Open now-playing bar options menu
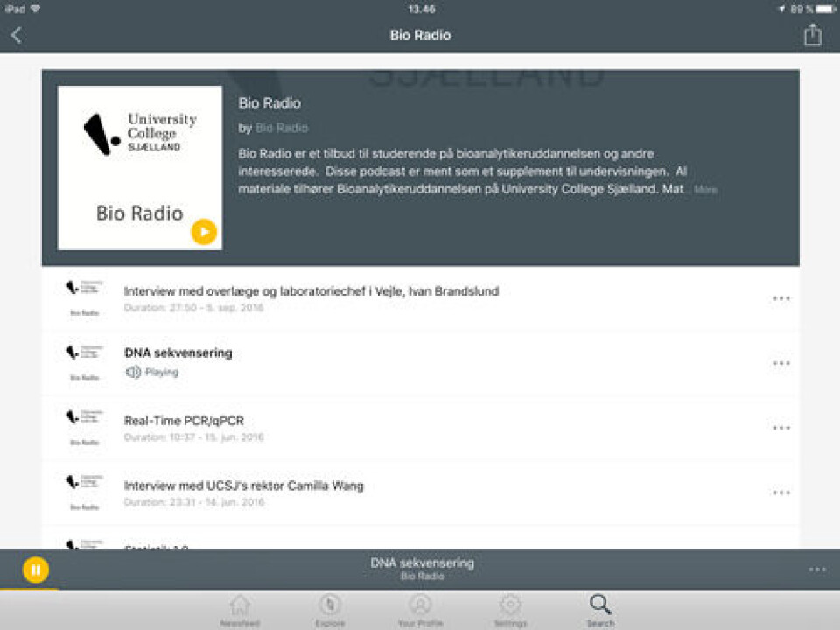The width and height of the screenshot is (840, 630). point(816,570)
